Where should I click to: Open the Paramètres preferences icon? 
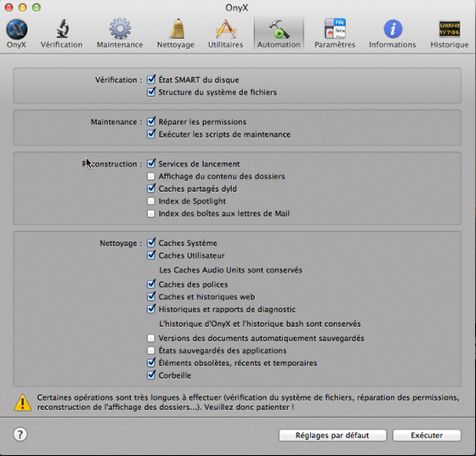[335, 29]
